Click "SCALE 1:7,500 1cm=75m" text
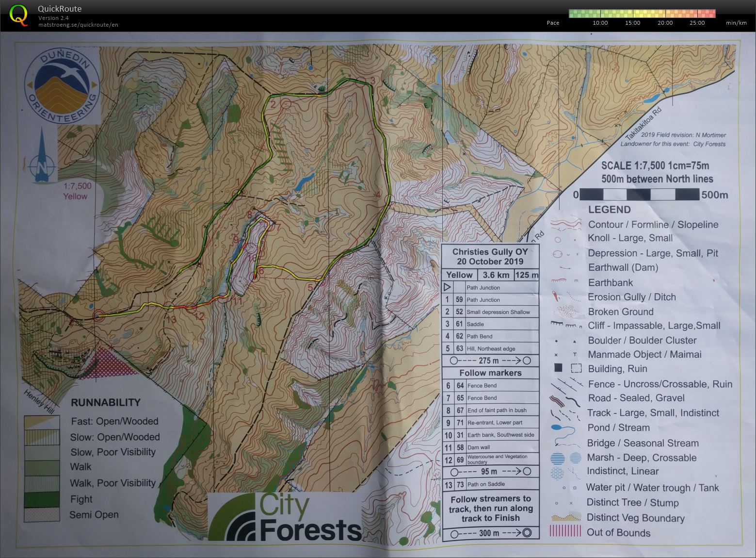The width and height of the screenshot is (756, 558). [x=655, y=165]
